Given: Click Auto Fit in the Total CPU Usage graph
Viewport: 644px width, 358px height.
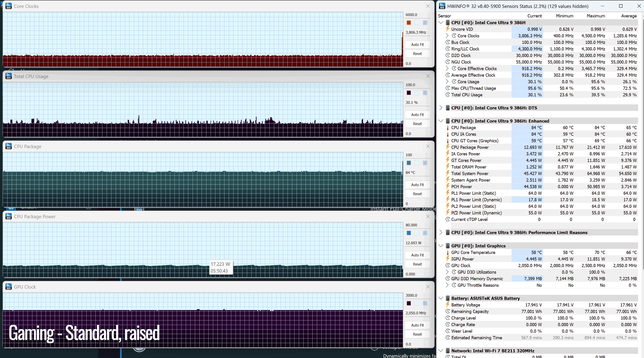Looking at the screenshot, I should pos(417,115).
